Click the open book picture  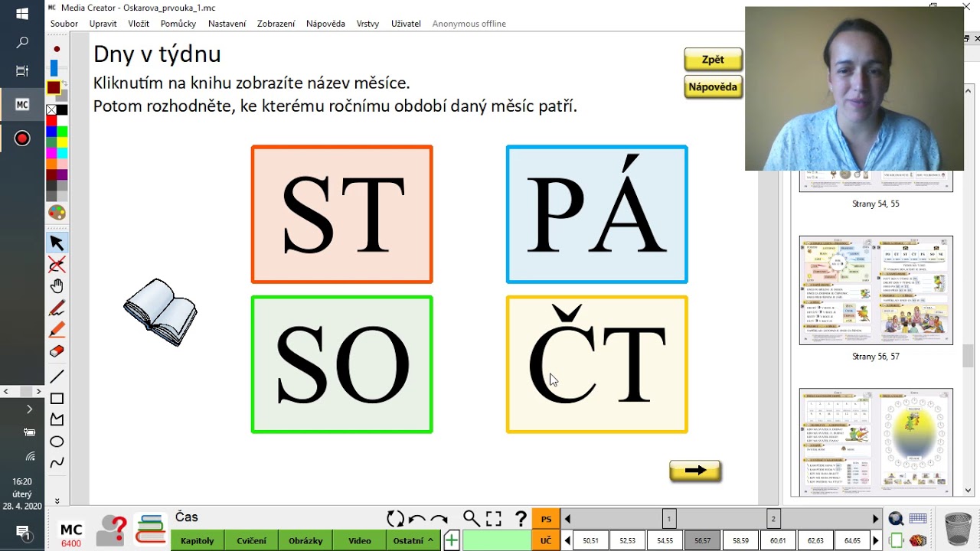coord(160,312)
